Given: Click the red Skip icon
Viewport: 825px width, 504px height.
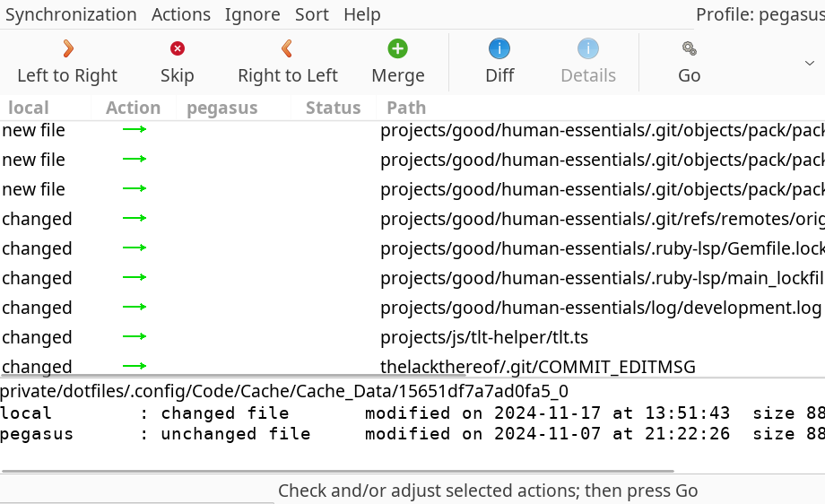Looking at the screenshot, I should tap(178, 48).
